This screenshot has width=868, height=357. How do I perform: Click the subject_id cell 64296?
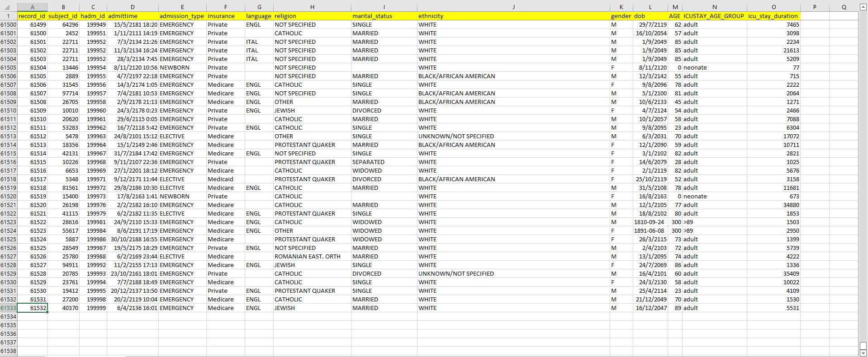63,24
